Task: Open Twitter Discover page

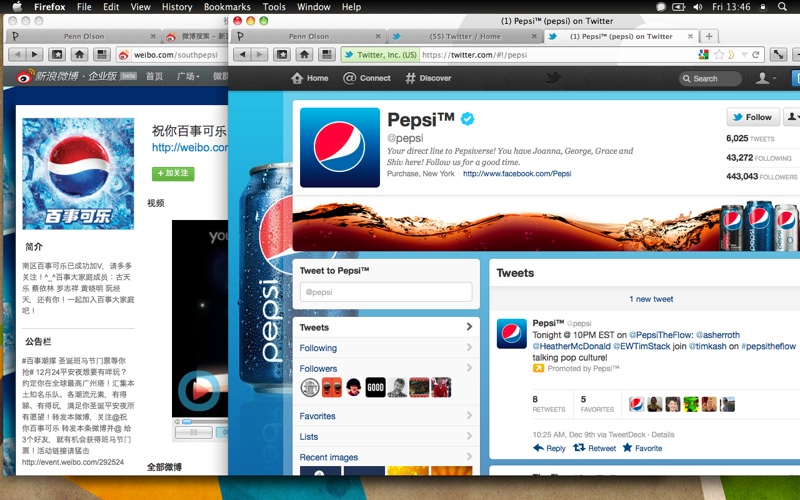Action: tap(428, 78)
